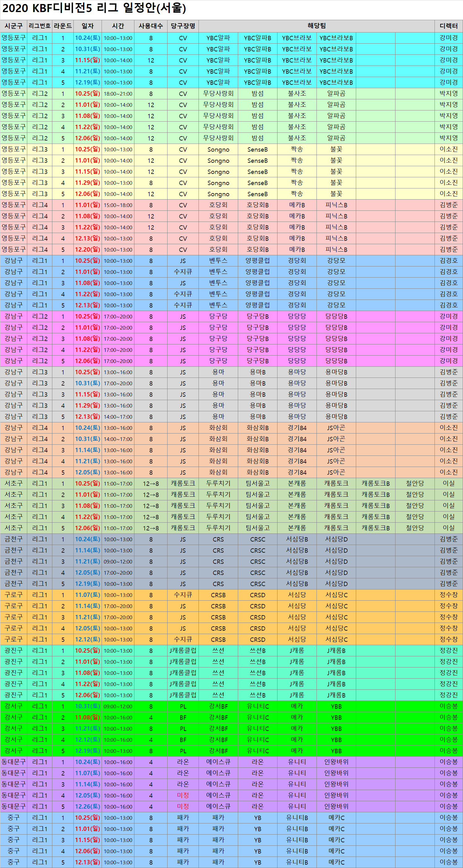This screenshot has width=463, height=868.
Task: Click the '12.26(토)' date cell
Action: click(87, 806)
